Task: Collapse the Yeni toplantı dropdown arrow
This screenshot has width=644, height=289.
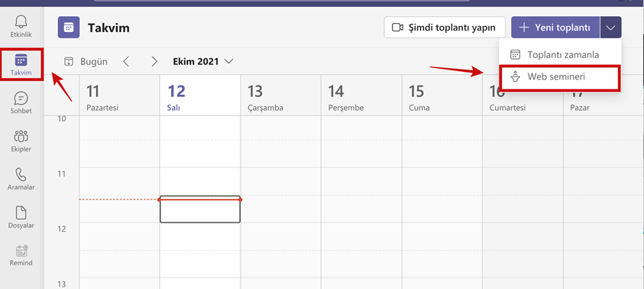Action: tap(610, 28)
